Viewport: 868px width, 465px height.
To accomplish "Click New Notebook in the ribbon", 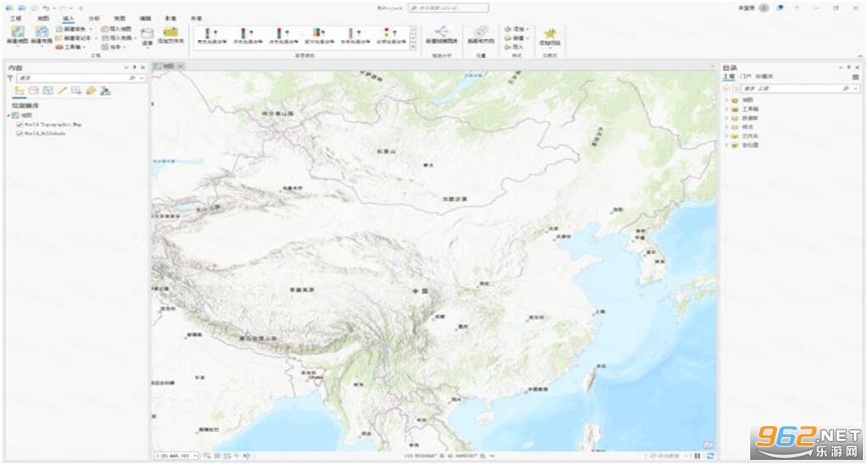I will 76,37.
